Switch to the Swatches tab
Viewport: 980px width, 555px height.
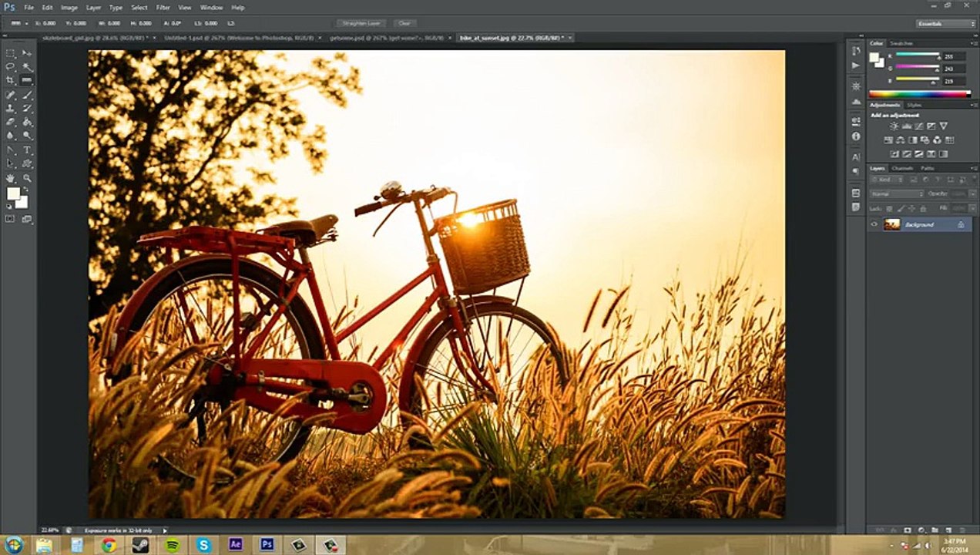[x=901, y=43]
